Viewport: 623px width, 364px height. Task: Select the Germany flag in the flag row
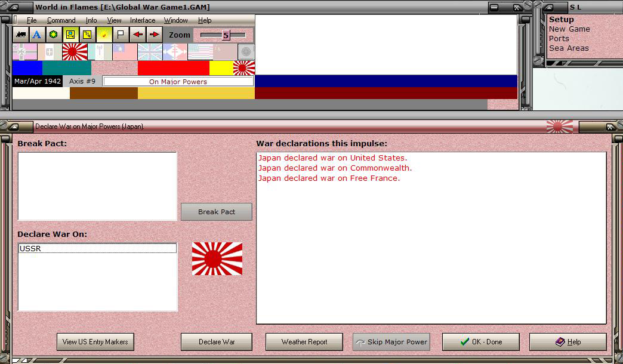(x=24, y=52)
